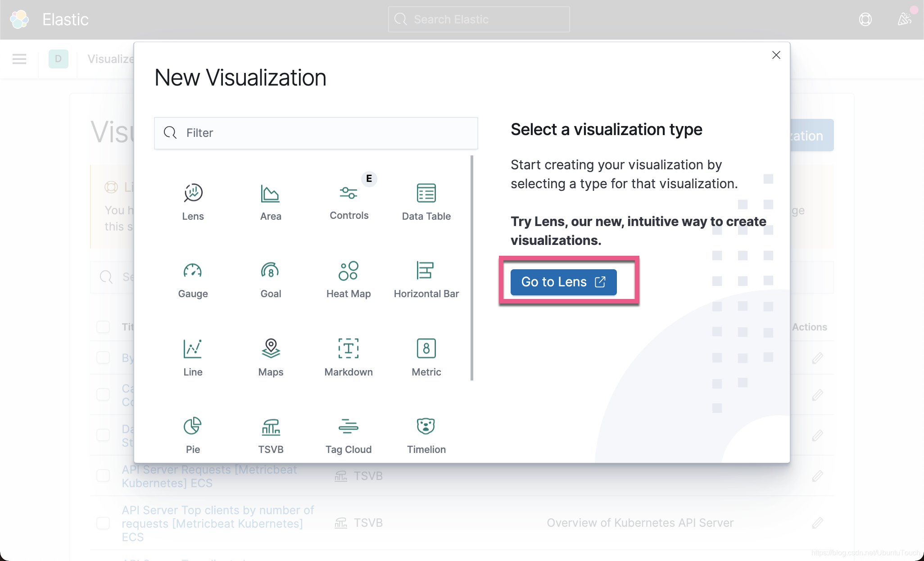Focus the visualization Filter field

click(316, 133)
